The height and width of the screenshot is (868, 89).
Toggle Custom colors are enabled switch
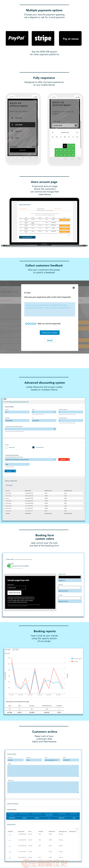click(10, 566)
